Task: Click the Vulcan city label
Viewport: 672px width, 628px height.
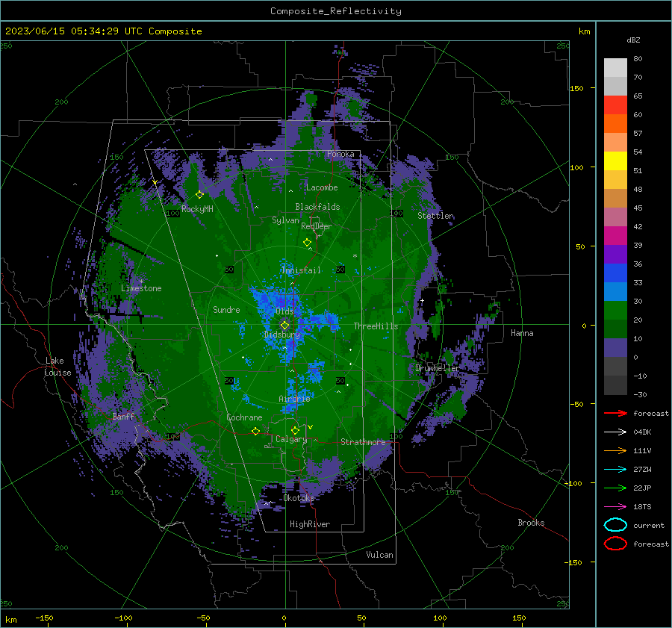Action: (x=380, y=555)
